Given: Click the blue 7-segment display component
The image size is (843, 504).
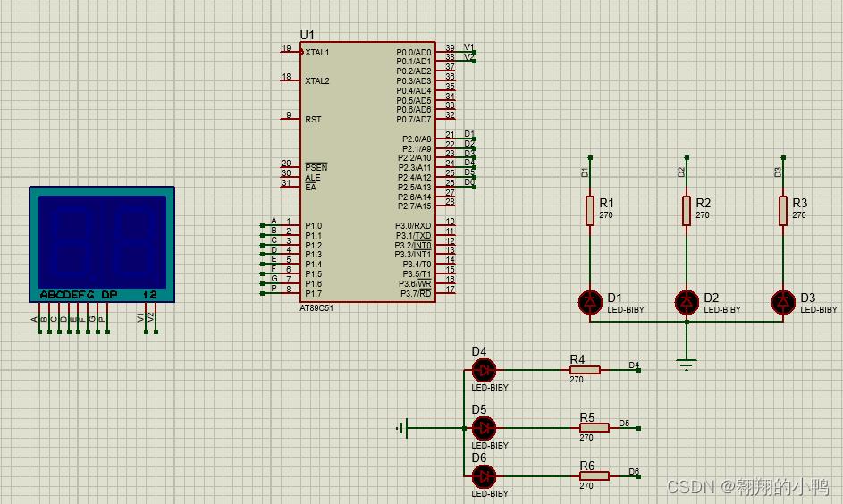Looking at the screenshot, I should click(102, 244).
